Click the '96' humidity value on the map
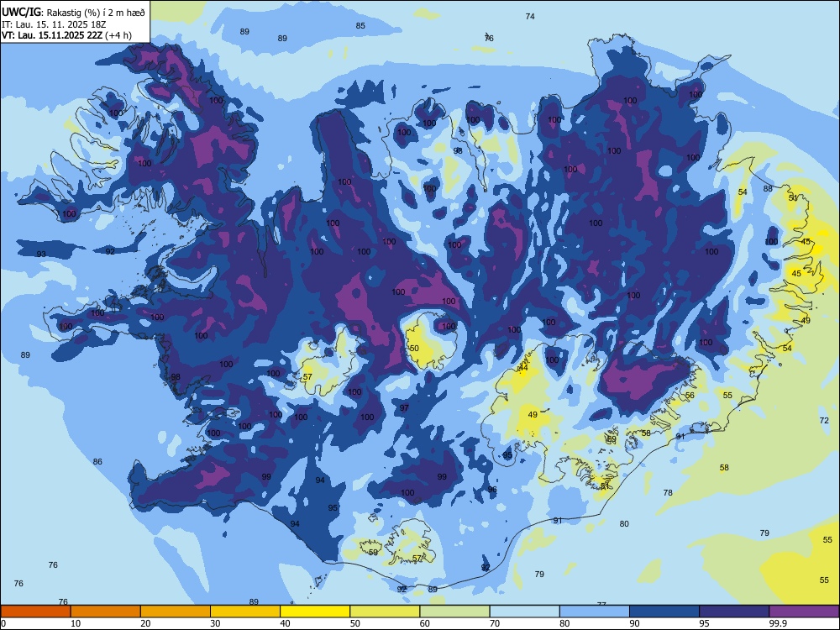Image resolution: width=840 pixels, height=630 pixels. pos(492,490)
